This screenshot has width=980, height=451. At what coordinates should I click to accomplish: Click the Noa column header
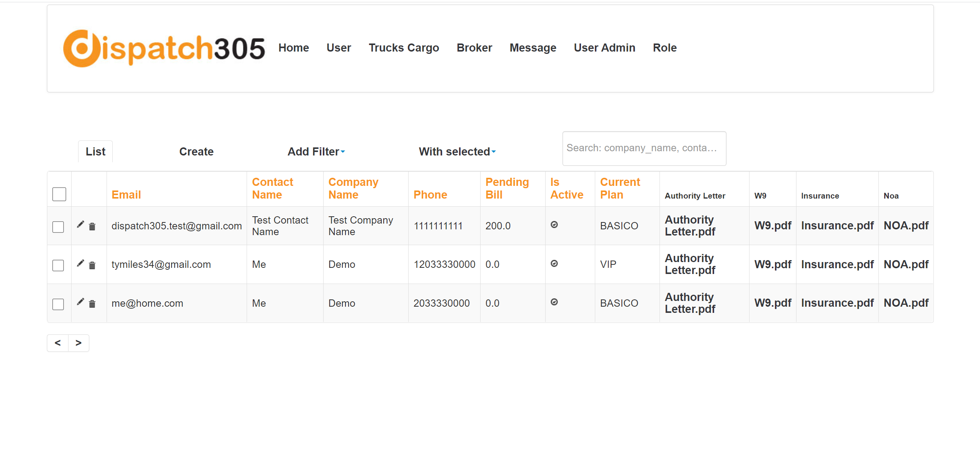(x=891, y=196)
